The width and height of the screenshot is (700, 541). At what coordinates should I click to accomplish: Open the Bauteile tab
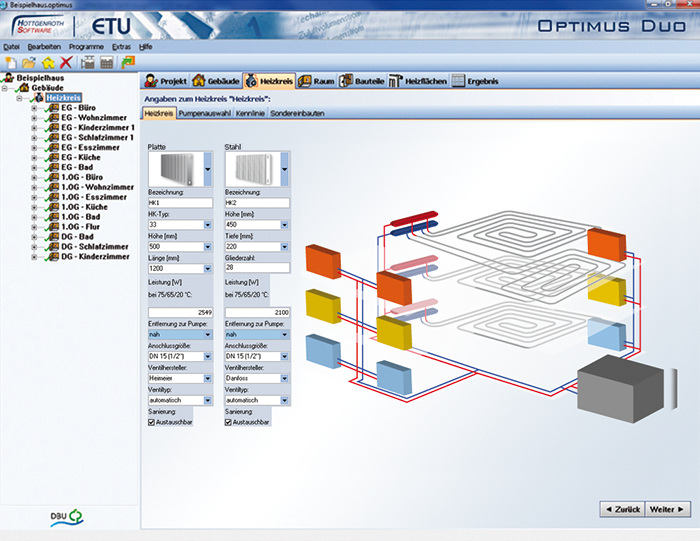click(x=362, y=81)
